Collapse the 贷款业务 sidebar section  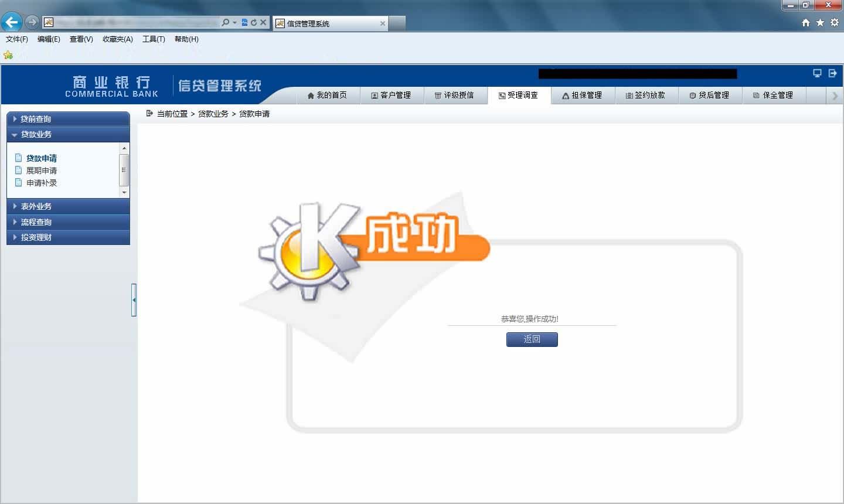pyautogui.click(x=68, y=134)
